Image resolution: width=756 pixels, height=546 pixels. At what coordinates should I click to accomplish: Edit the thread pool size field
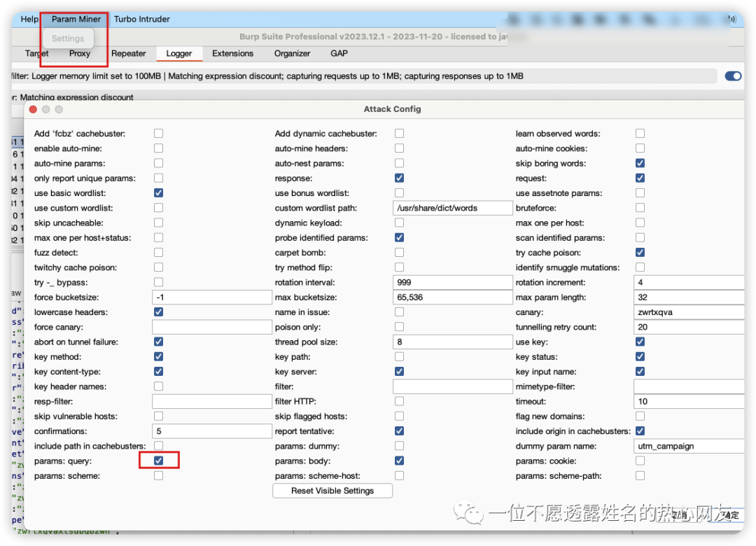[x=452, y=342]
